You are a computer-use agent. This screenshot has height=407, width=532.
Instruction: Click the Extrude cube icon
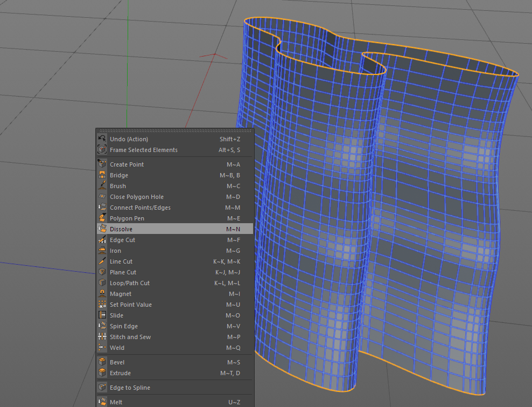coord(102,372)
